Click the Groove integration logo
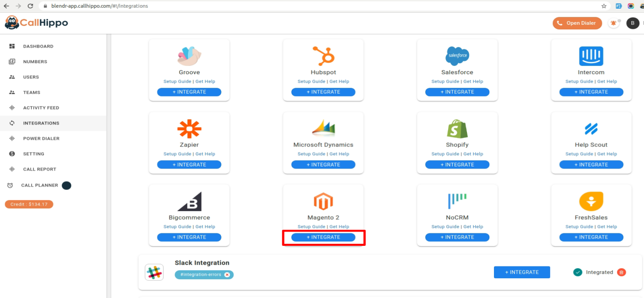 point(189,56)
